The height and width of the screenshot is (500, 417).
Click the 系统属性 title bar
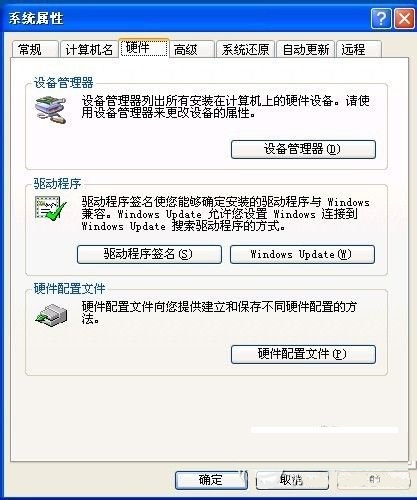(187, 18)
